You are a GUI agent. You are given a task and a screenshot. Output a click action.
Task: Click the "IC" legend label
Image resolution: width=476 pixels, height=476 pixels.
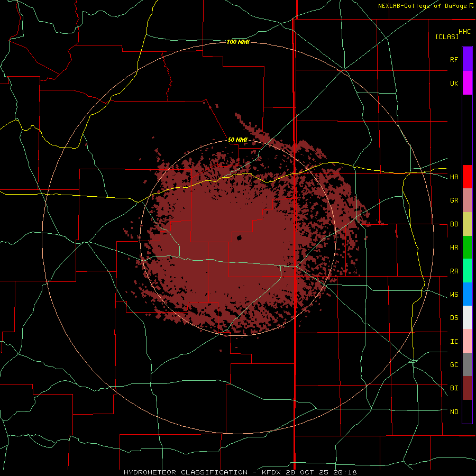pos(454,342)
